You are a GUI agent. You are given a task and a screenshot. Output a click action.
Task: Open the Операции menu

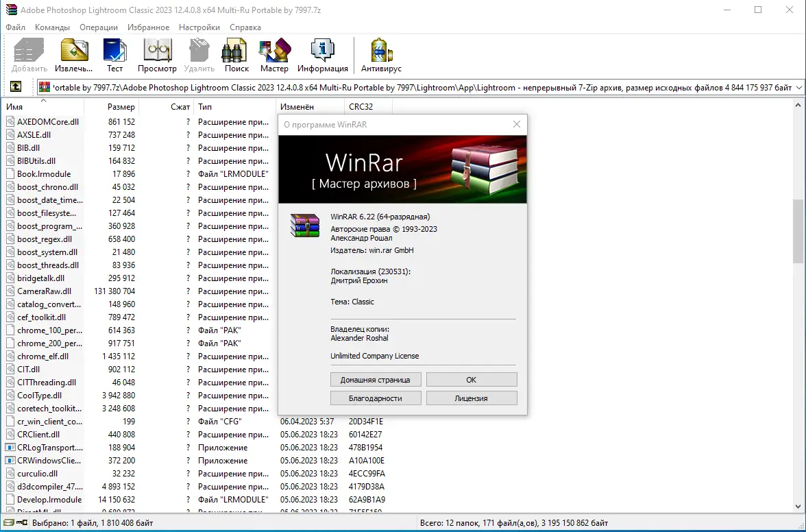point(99,27)
